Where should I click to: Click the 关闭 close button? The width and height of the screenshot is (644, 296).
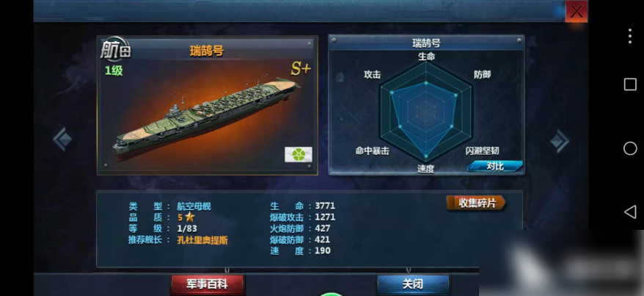[413, 284]
